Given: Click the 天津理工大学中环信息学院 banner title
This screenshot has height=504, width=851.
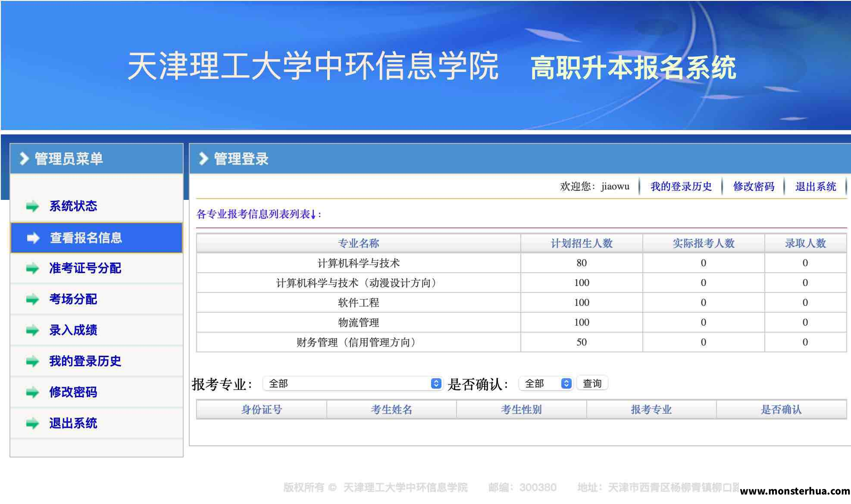Looking at the screenshot, I should click(313, 66).
